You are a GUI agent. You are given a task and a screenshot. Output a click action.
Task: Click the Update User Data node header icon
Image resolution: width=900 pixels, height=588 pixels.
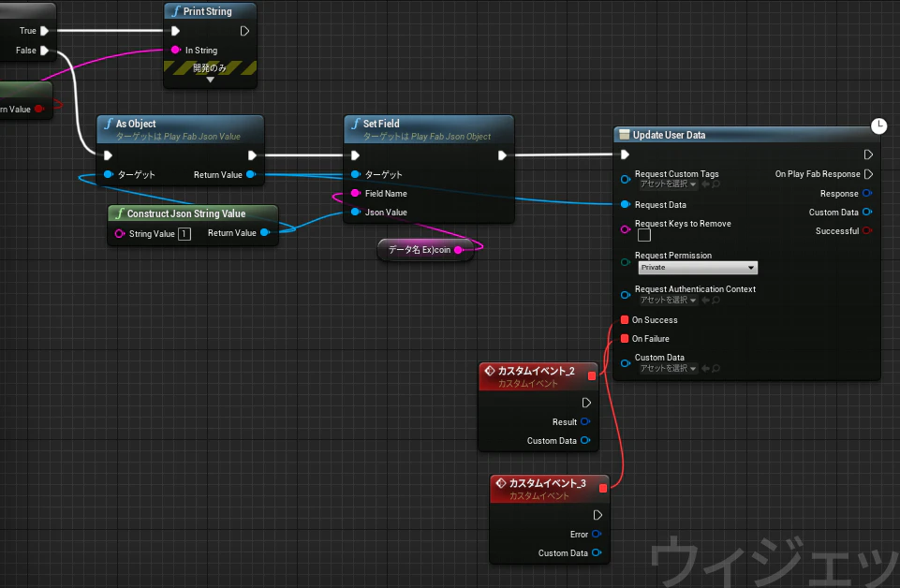[x=625, y=134]
